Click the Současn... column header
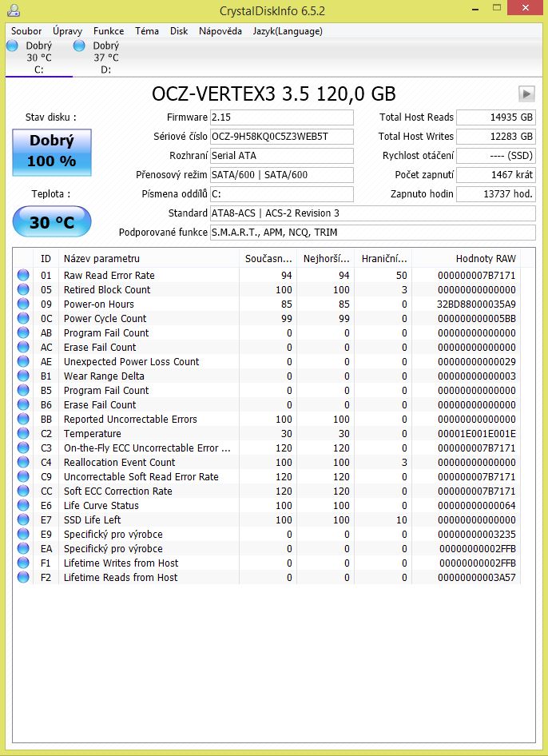The image size is (548, 756). coord(268,258)
